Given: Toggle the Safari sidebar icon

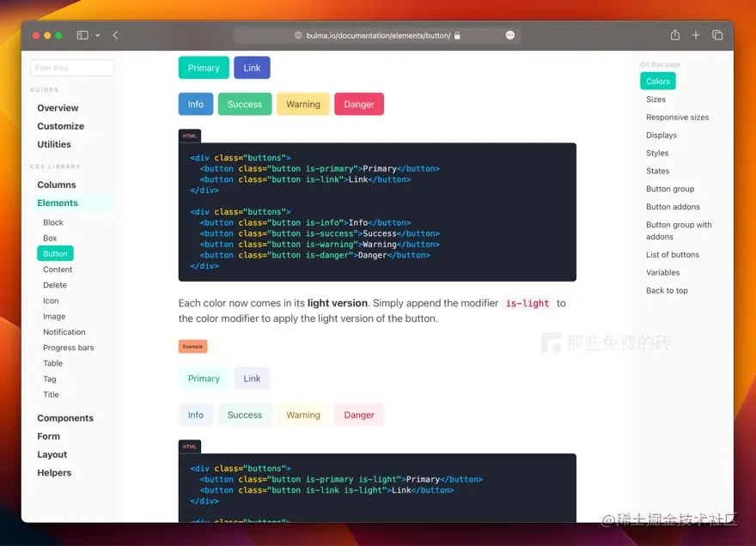Looking at the screenshot, I should (82, 35).
